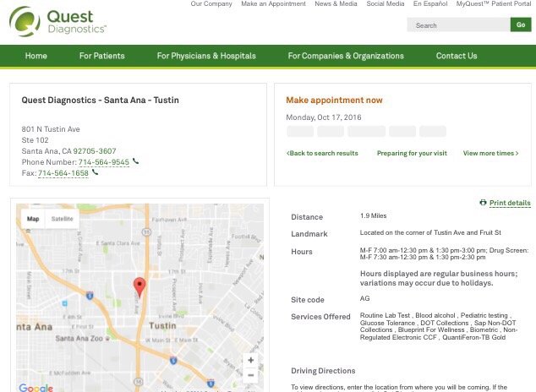The image size is (536, 392).
Task: Open Preparing for your visit link
Action: 412,153
